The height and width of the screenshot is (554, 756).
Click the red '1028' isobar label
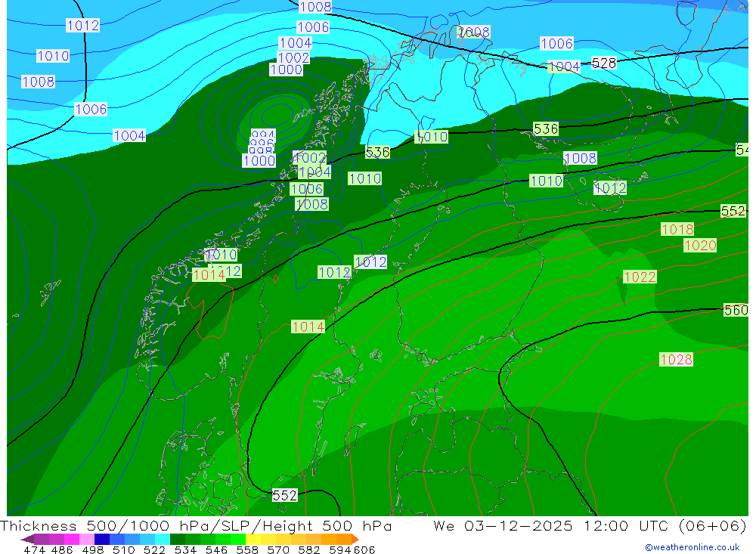[676, 359]
